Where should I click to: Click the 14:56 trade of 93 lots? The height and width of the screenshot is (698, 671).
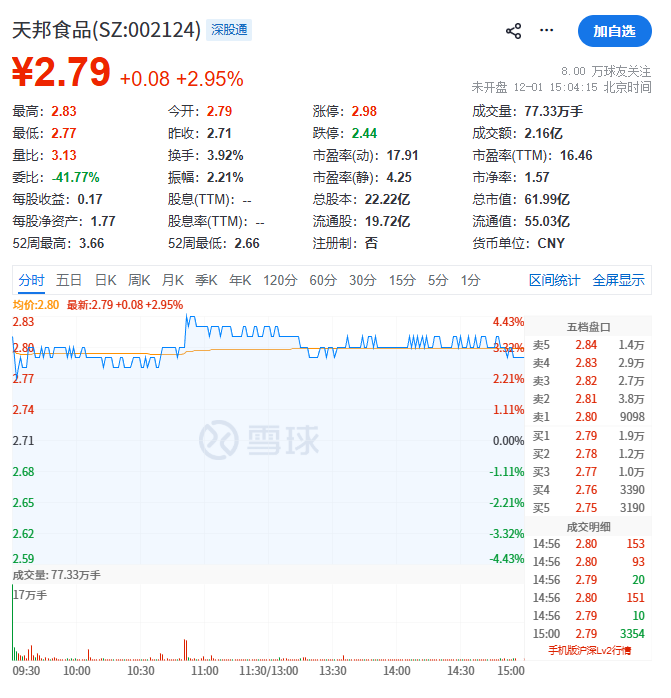coord(588,562)
